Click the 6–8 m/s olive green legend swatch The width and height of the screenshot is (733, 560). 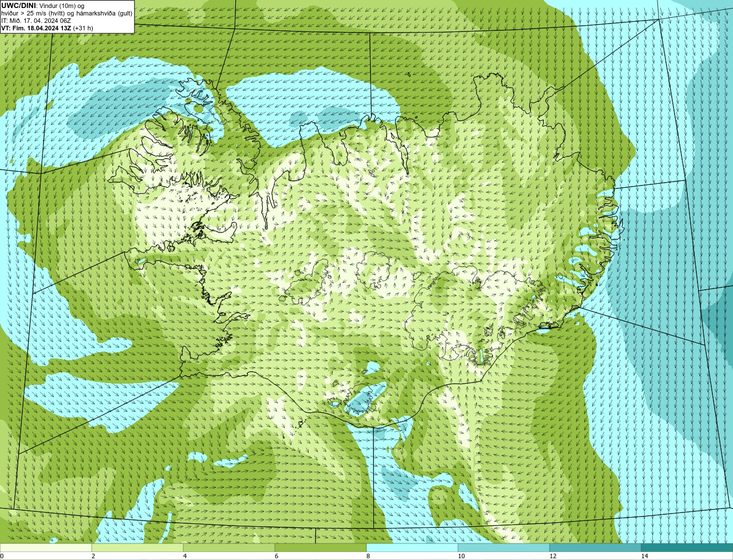321,547
